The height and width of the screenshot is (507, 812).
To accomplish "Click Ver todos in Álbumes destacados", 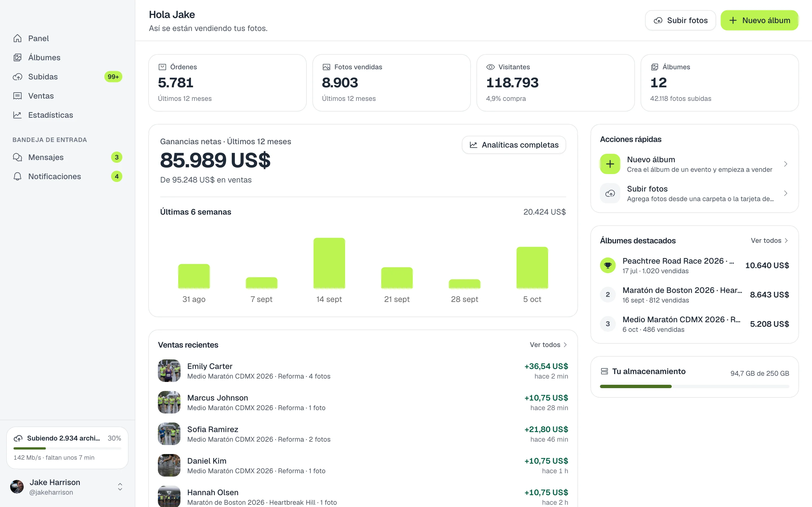I will (x=770, y=241).
